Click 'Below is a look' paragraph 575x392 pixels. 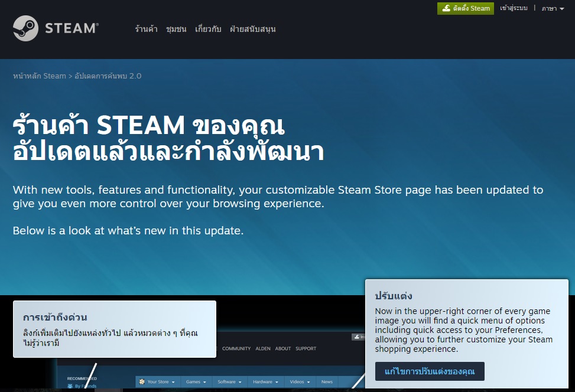click(x=128, y=230)
